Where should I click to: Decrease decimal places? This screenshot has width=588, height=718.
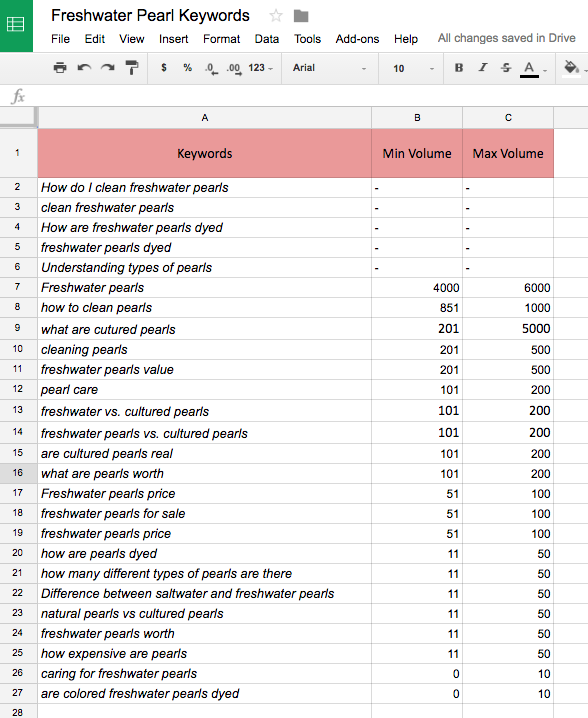(x=211, y=69)
